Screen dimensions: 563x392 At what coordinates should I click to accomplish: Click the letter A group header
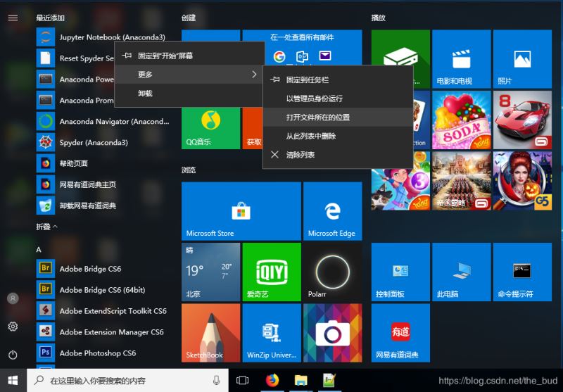click(39, 250)
